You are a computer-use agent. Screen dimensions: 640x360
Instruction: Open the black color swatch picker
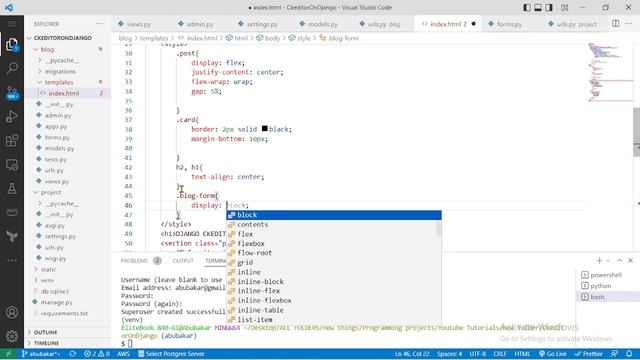pyautogui.click(x=264, y=129)
